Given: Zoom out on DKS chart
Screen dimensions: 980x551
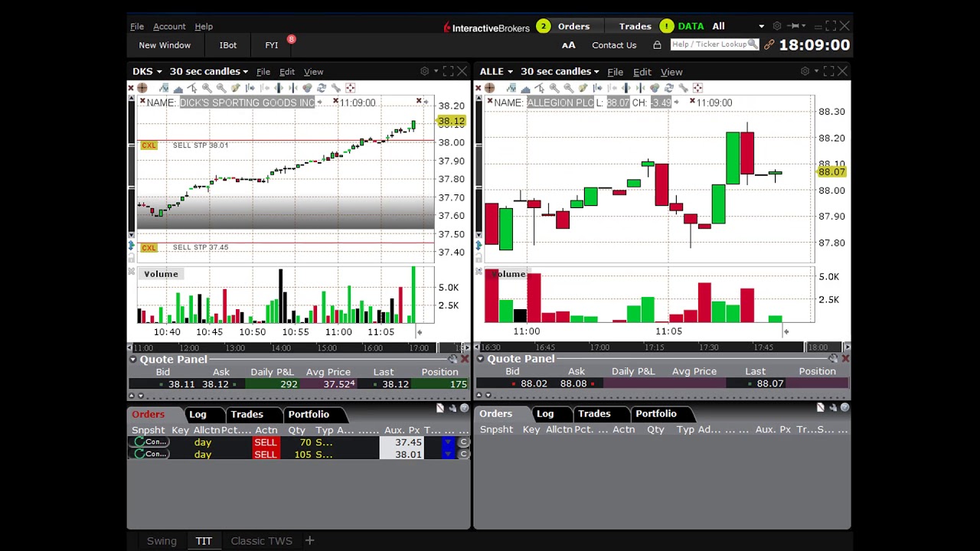Looking at the screenshot, I should point(221,88).
